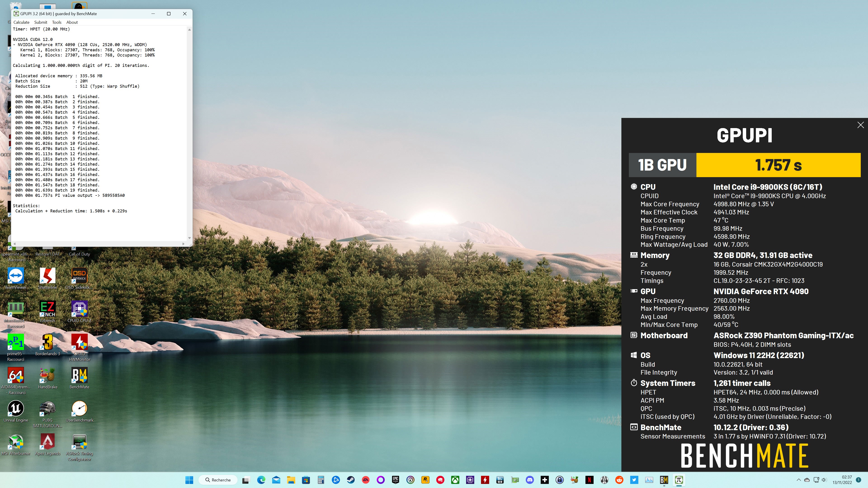This screenshot has height=488, width=868.
Task: Open the notification badge on the taskbar
Action: pos(858,480)
